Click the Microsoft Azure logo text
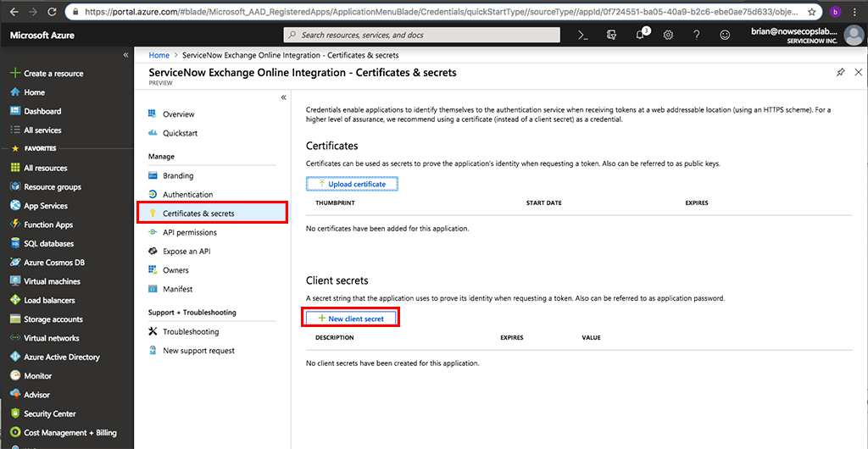868x449 pixels. tap(42, 36)
